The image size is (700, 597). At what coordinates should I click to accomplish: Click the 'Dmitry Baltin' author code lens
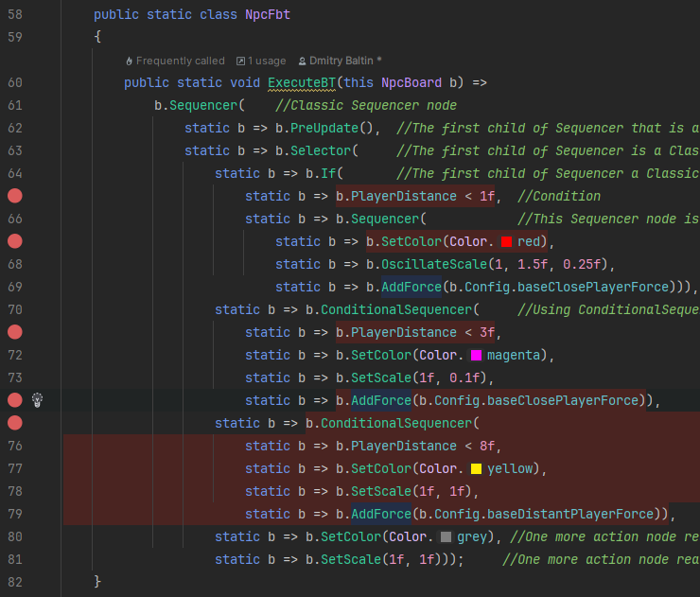click(x=341, y=61)
